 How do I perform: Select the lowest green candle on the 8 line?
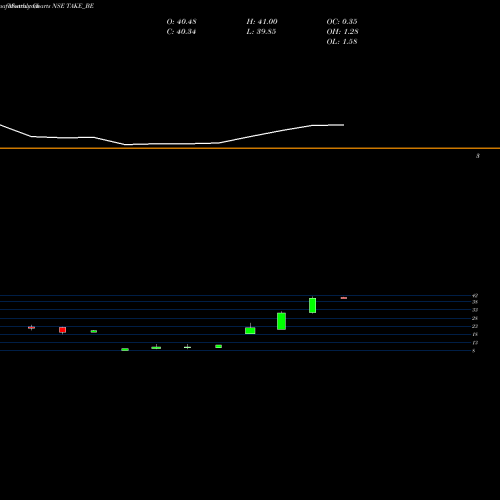coord(125,349)
